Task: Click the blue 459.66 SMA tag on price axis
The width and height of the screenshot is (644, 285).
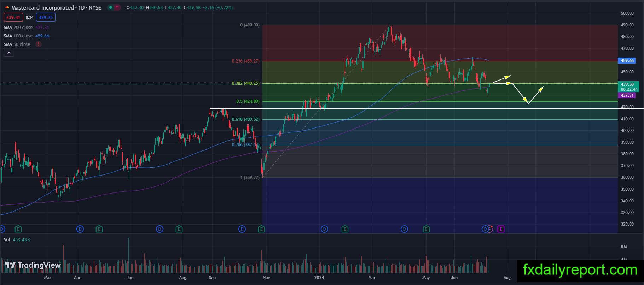Action: pos(627,61)
